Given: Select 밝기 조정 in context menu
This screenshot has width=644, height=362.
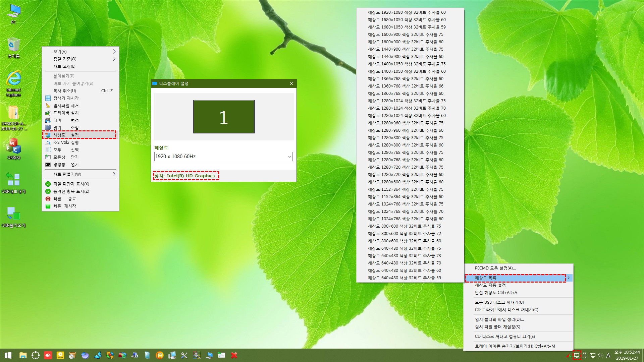Looking at the screenshot, I should pos(80,128).
